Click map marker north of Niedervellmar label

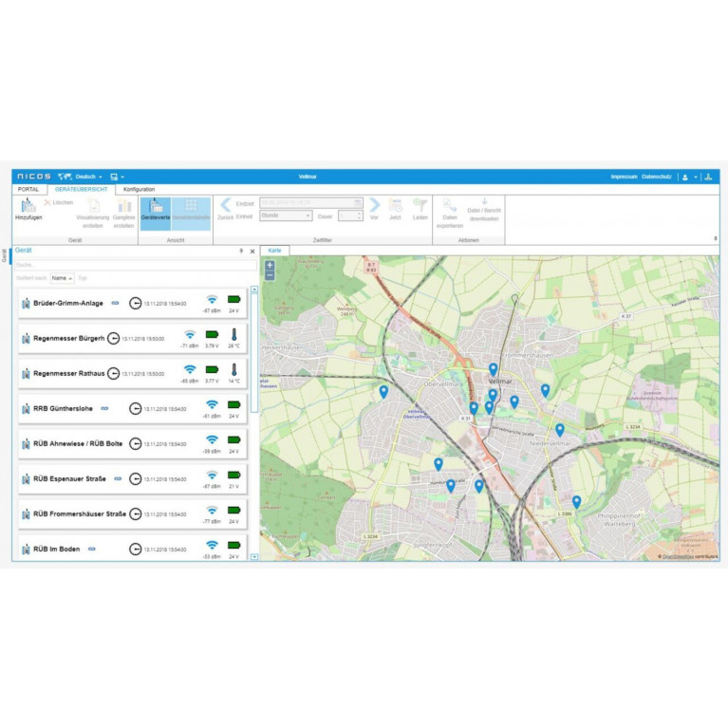(x=560, y=430)
